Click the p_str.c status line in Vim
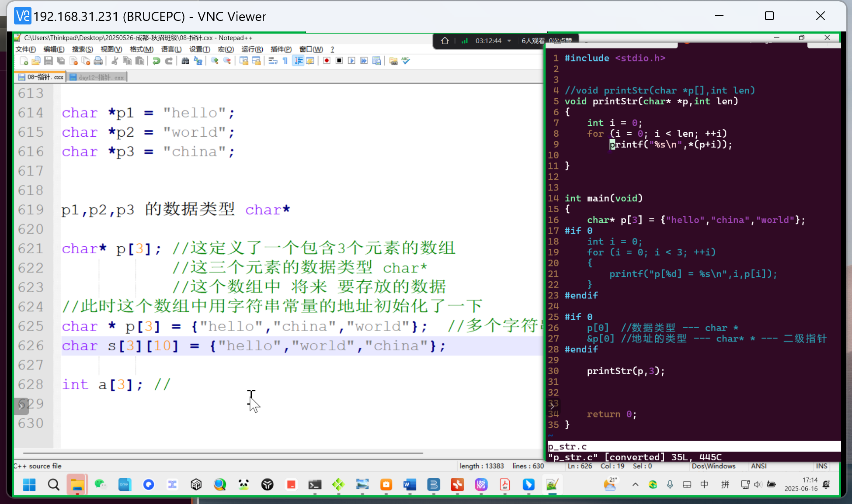This screenshot has height=504, width=852. point(694,446)
